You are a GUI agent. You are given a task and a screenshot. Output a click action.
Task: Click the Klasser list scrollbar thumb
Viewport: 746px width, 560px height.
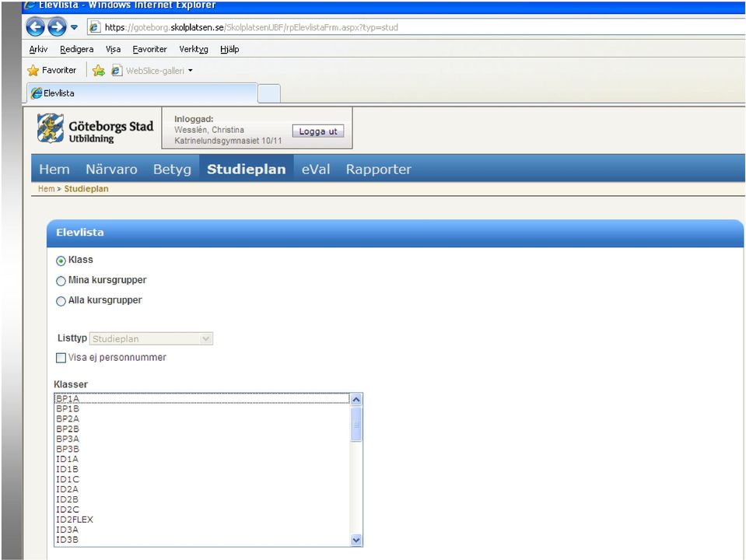pyautogui.click(x=355, y=425)
